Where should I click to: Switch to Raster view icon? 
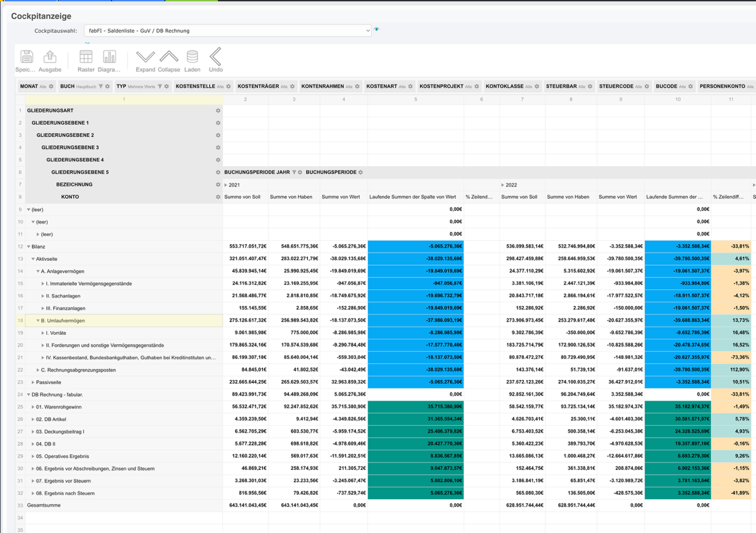pos(86,55)
